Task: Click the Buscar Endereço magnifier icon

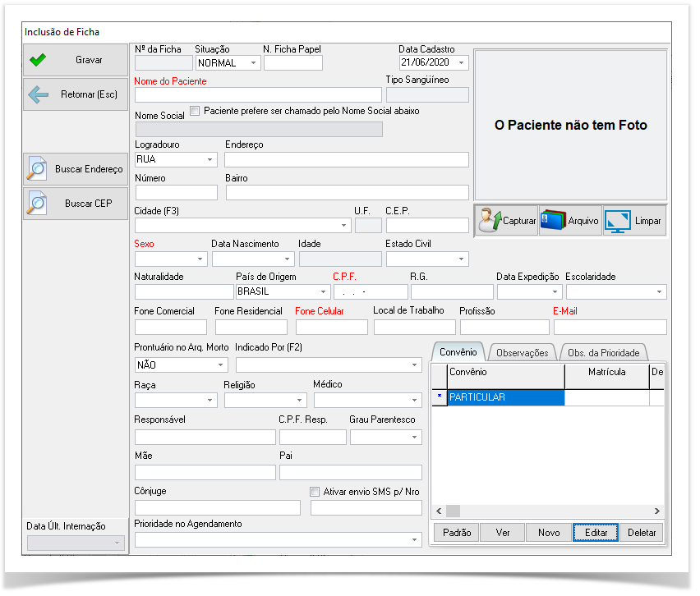Action: coord(37,168)
